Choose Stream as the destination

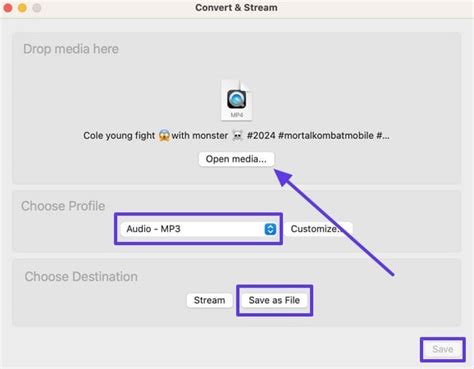coord(209,300)
